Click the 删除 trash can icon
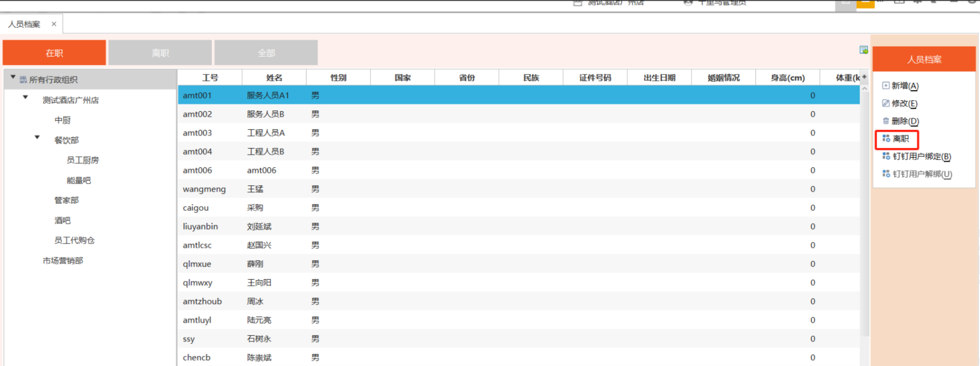 point(885,121)
